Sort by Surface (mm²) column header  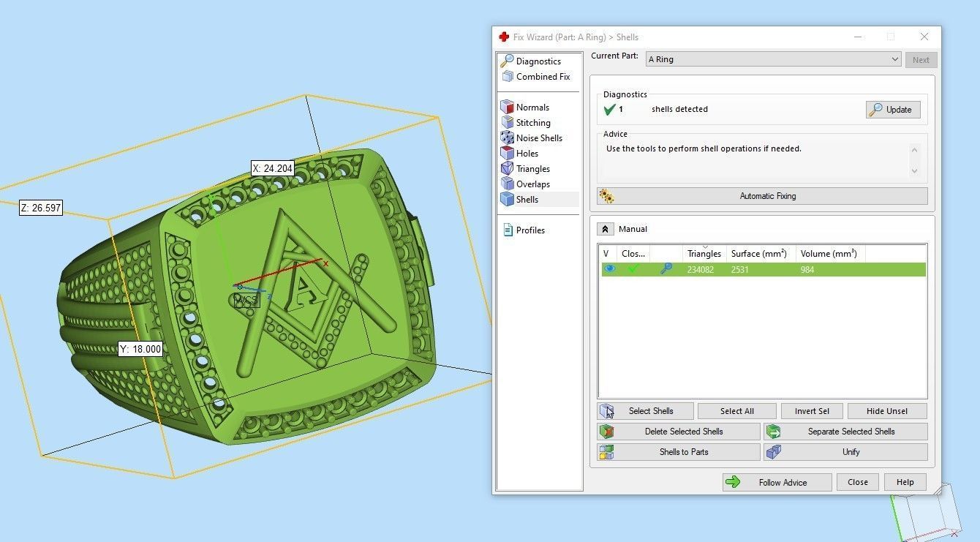(x=761, y=254)
